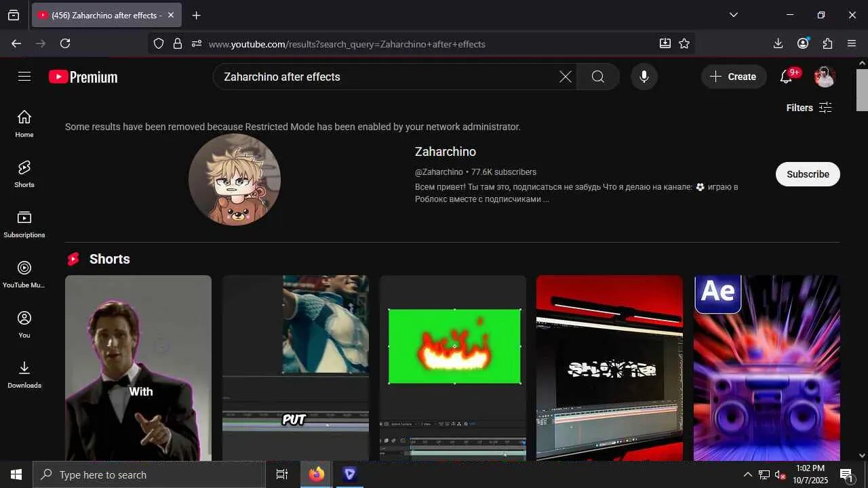Image resolution: width=868 pixels, height=488 pixels.
Task: Open the Firefox account icon
Action: point(803,43)
